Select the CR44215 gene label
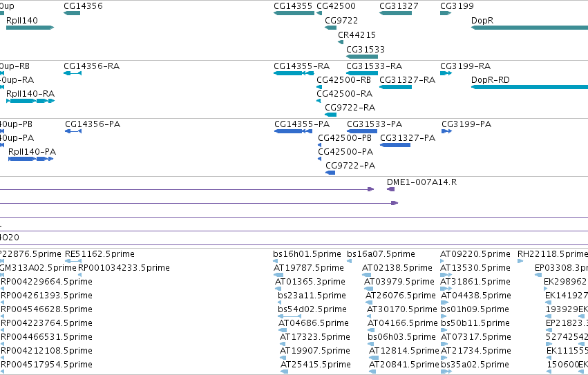588x375 pixels. [357, 35]
